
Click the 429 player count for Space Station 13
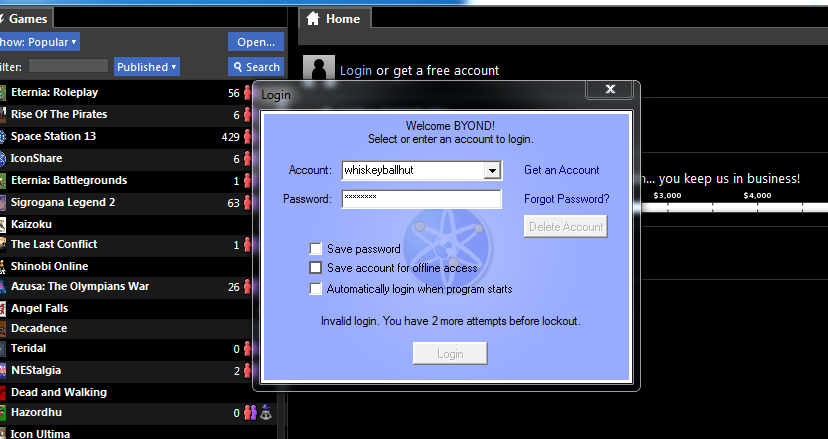click(x=230, y=137)
